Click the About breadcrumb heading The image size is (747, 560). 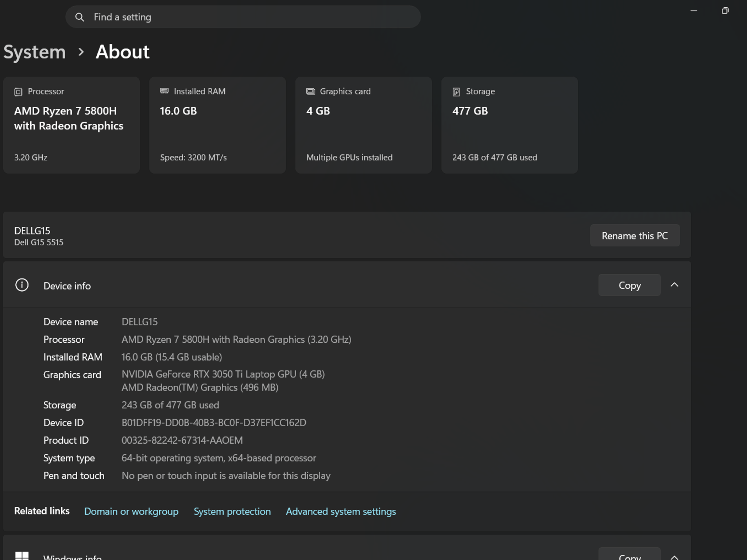point(123,52)
